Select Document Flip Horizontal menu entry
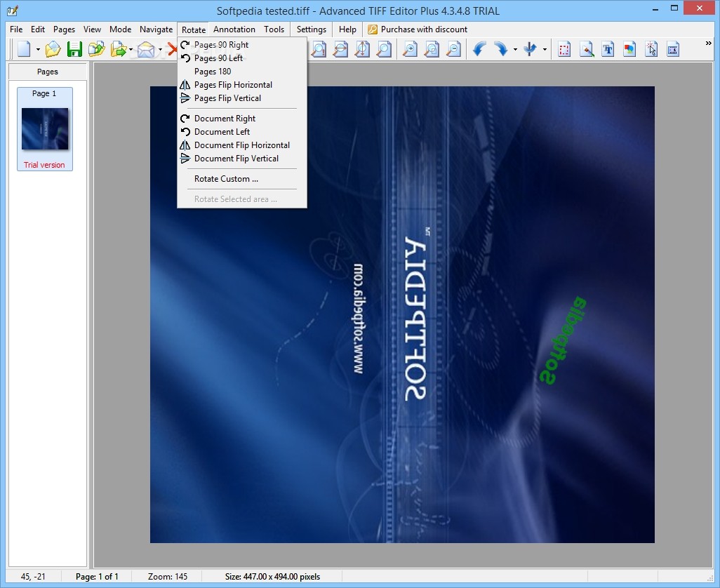 coord(241,145)
